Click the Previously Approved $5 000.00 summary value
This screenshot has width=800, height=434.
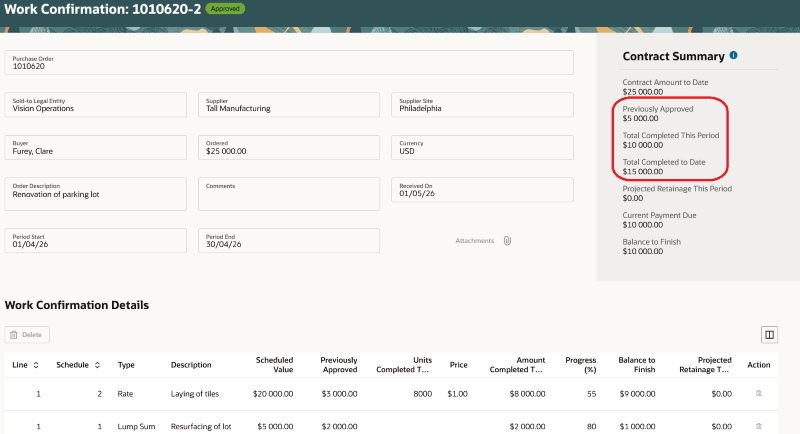click(x=640, y=118)
